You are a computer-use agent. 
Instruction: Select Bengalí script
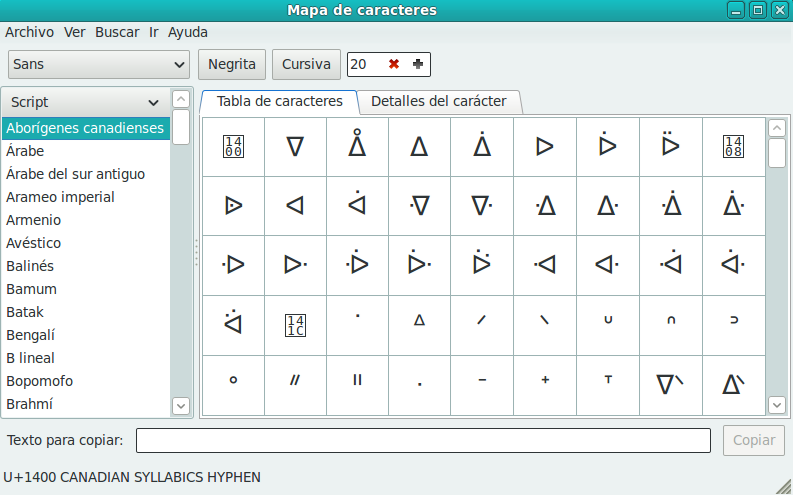85,335
